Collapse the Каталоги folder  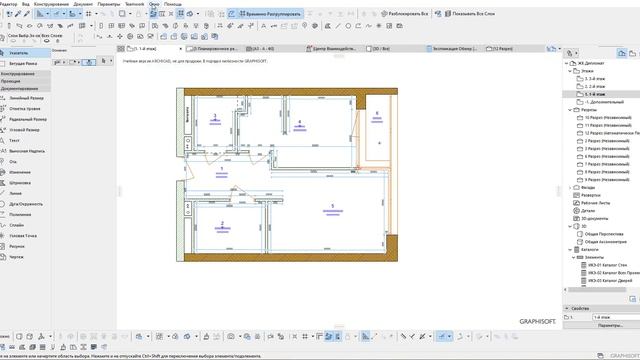[x=570, y=249]
